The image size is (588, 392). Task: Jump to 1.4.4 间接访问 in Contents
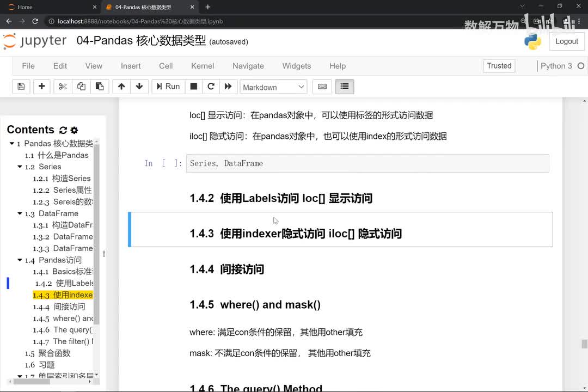59,307
